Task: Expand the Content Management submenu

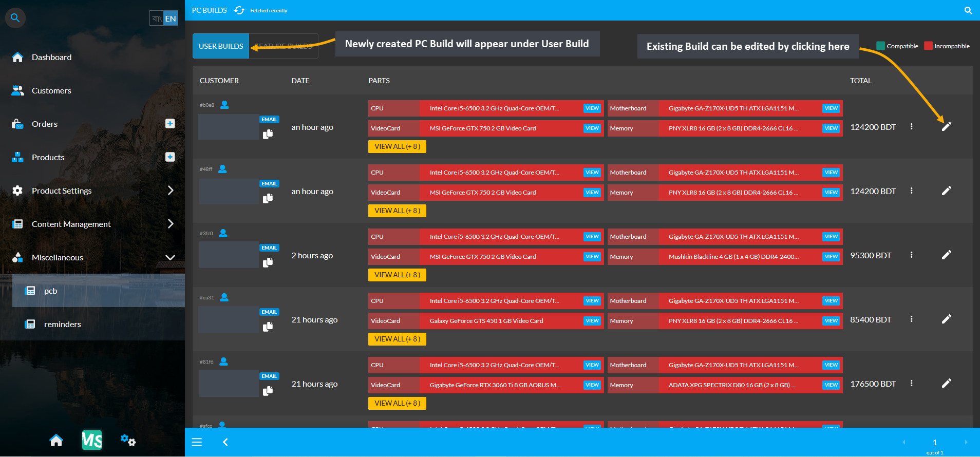Action: [x=171, y=224]
